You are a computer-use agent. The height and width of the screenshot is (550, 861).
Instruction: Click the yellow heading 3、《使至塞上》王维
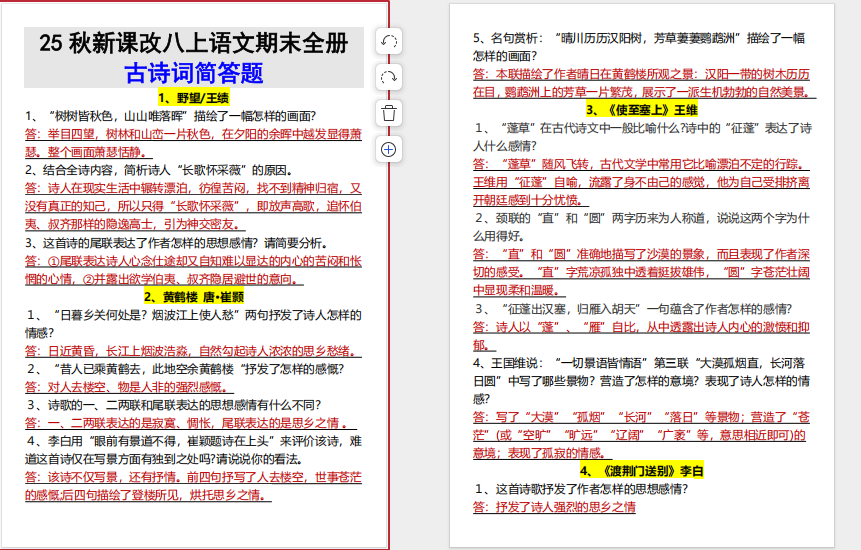(x=642, y=109)
